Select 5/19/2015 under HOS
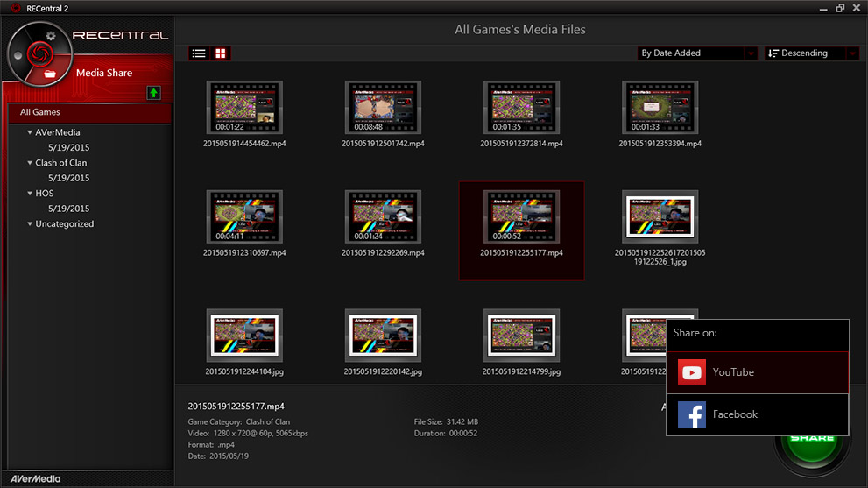Screen dimensions: 868x488 [68, 209]
